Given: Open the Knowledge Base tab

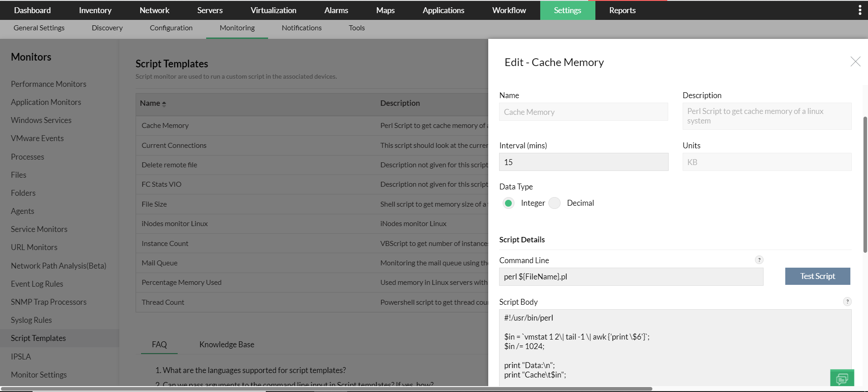Looking at the screenshot, I should (x=226, y=345).
